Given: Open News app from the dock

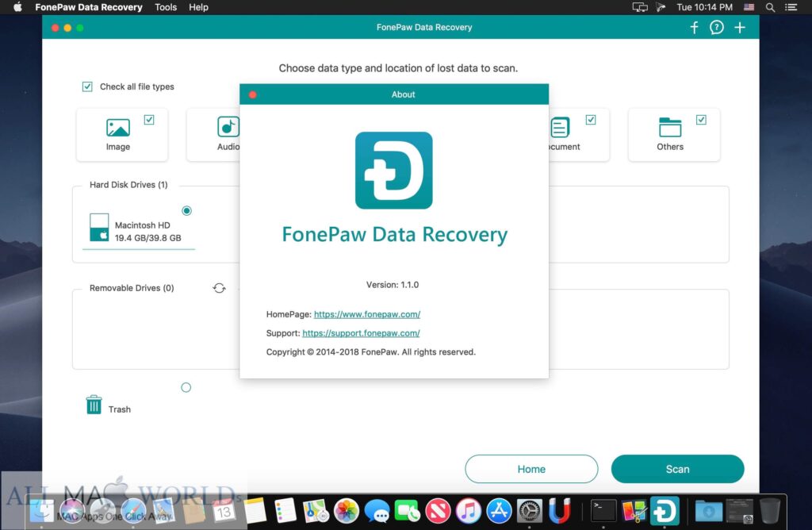Looking at the screenshot, I should pos(438,511).
